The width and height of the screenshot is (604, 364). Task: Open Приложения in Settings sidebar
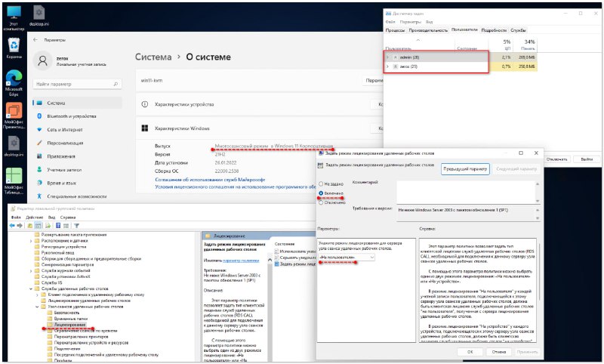point(61,156)
